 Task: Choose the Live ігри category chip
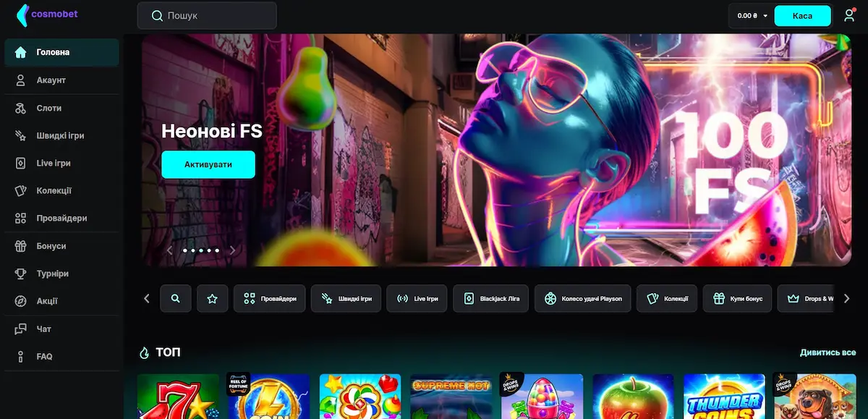[x=417, y=298]
